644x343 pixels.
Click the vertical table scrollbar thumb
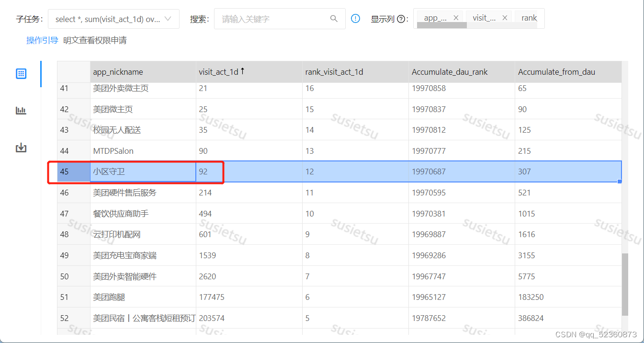(625, 285)
